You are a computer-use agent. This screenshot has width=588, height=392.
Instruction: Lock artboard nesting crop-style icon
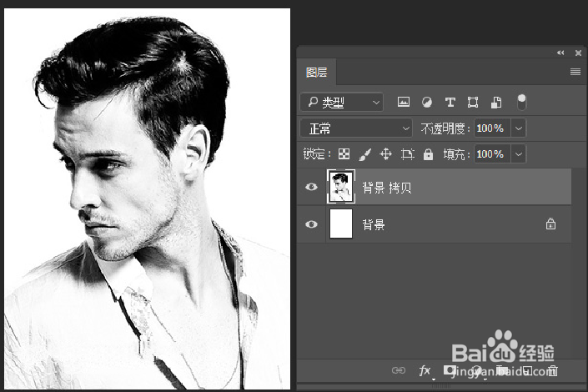[407, 153]
